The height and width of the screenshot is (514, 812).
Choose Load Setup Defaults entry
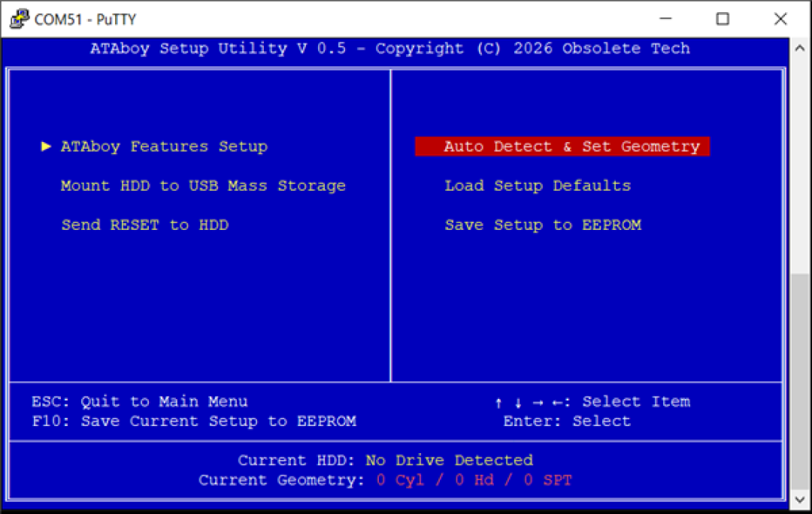538,186
